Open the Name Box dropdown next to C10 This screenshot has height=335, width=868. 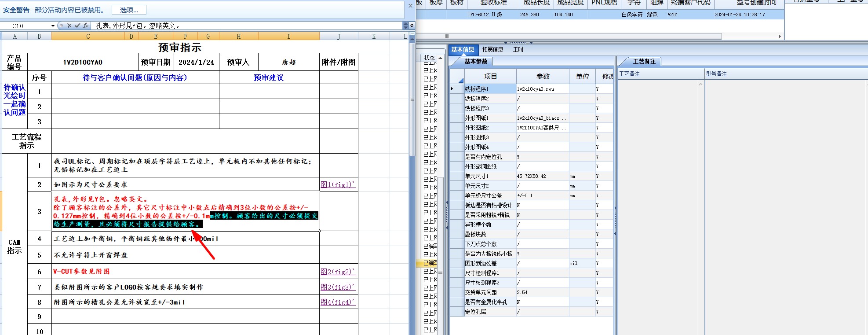53,26
